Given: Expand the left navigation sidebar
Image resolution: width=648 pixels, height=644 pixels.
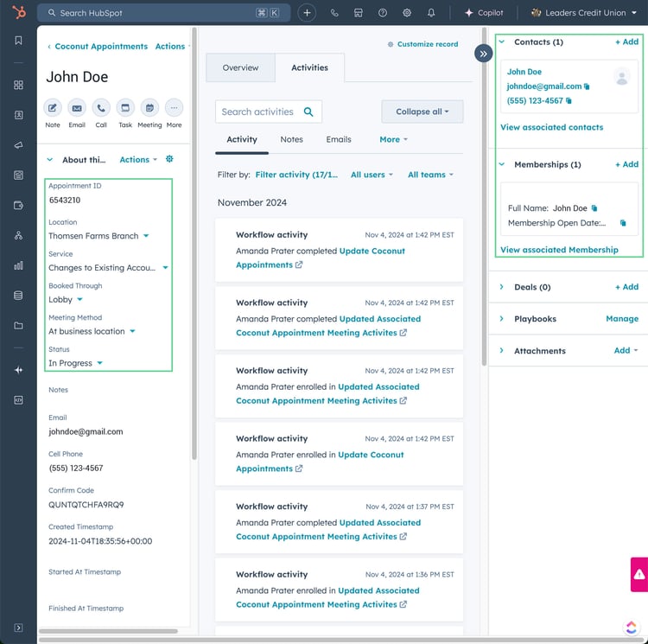Looking at the screenshot, I should (x=19, y=628).
